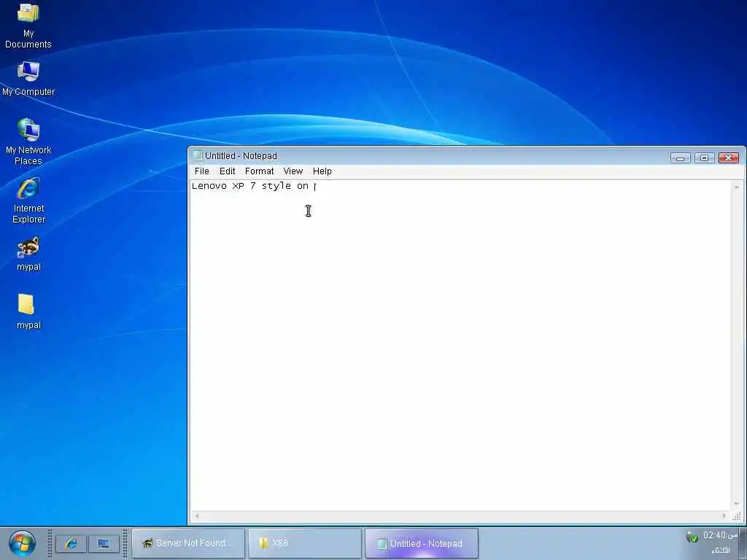Switch to the X86 folder taskbar button
Image resolution: width=747 pixels, height=560 pixels.
[305, 543]
